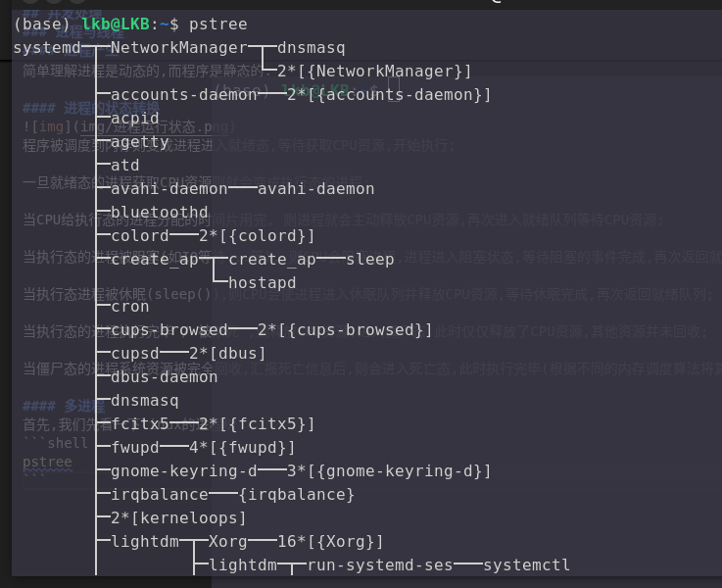
Task: Select the accounts-daemon process name
Action: tap(184, 95)
